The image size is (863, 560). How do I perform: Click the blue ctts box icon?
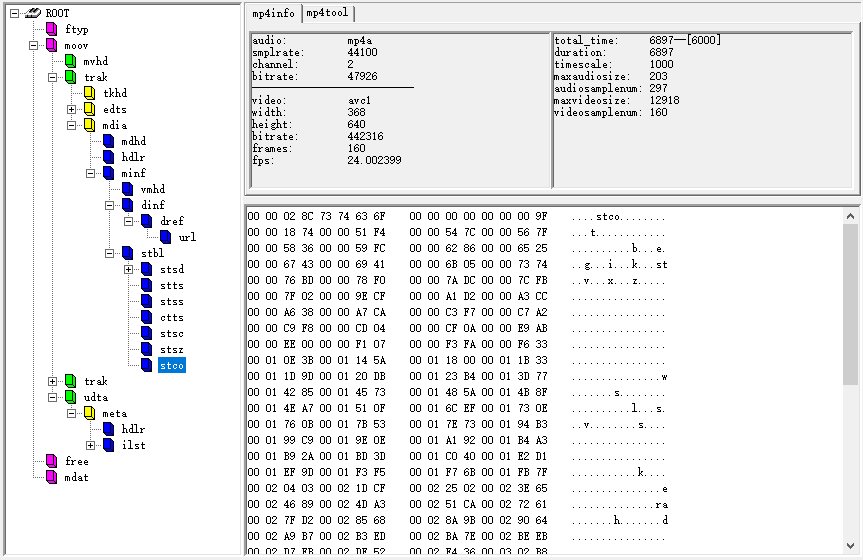[146, 317]
